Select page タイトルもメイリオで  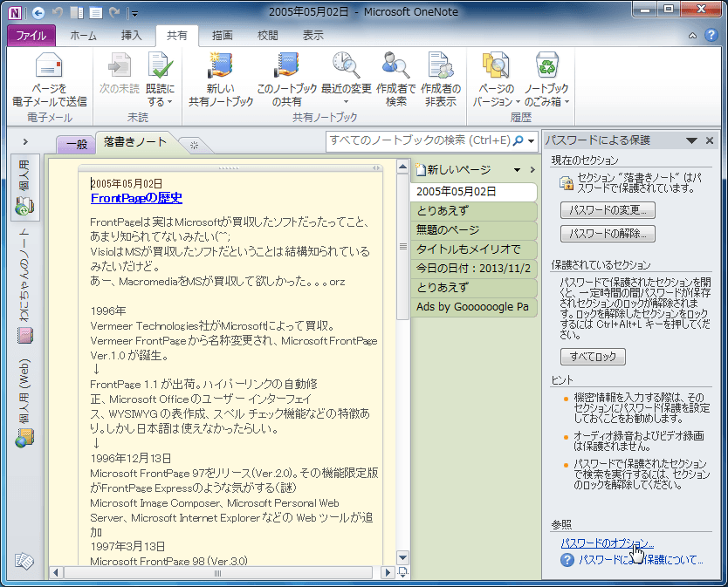coord(474,249)
